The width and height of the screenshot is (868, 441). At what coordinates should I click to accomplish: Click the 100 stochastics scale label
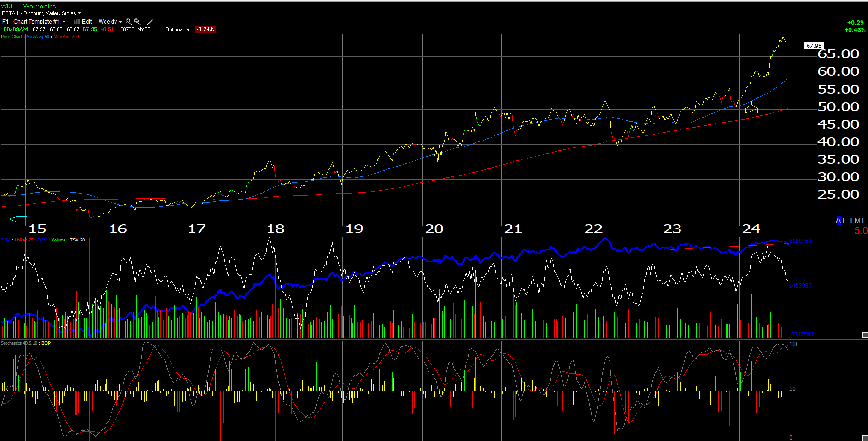click(794, 344)
